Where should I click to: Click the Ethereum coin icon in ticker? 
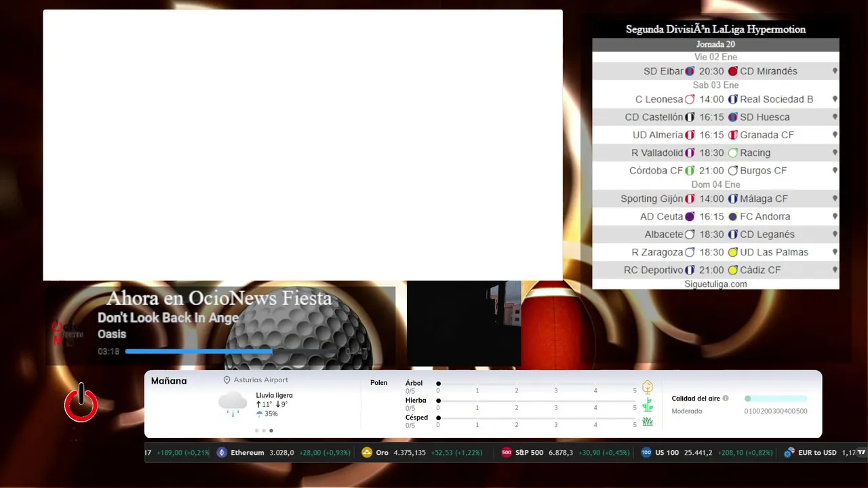click(x=222, y=453)
